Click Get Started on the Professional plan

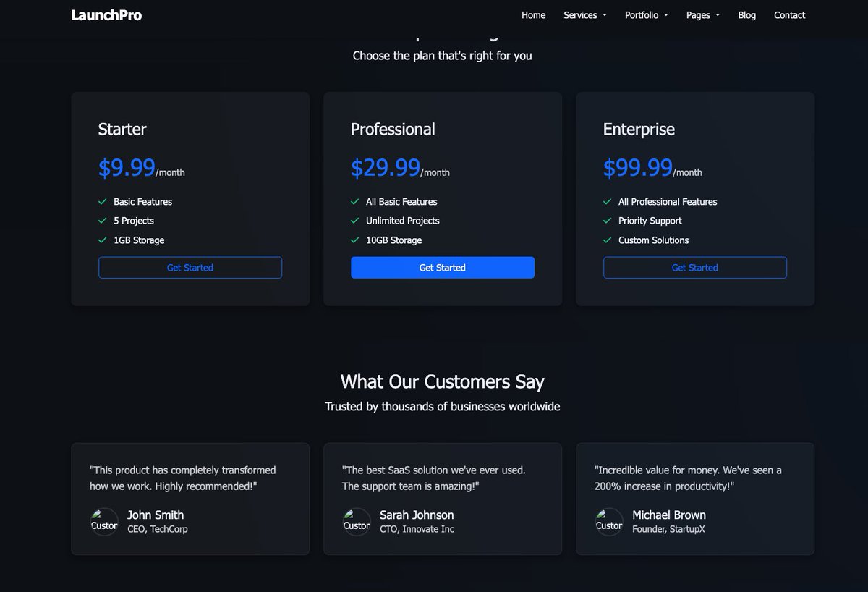(x=442, y=267)
